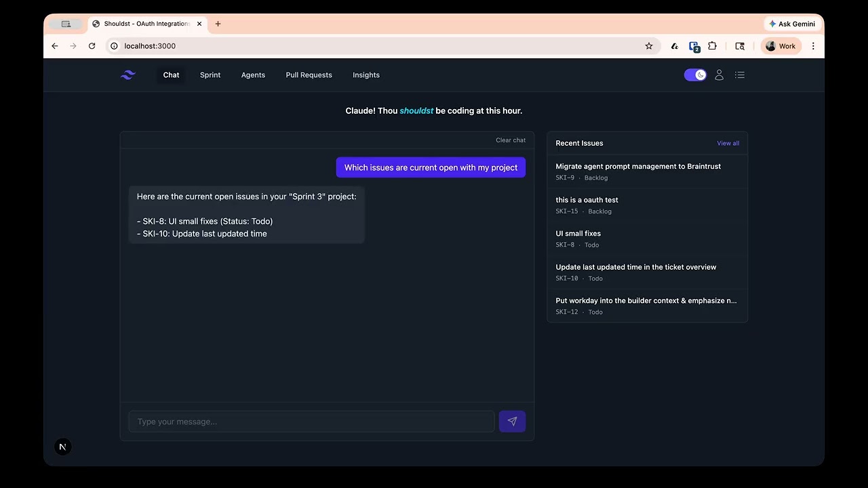The image size is (868, 488).
Task: Click the SKI-8 line in the chat reply
Action: (x=205, y=222)
